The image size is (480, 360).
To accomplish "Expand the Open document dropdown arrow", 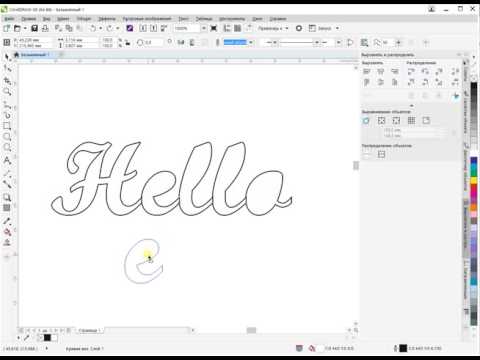I will click(x=25, y=28).
